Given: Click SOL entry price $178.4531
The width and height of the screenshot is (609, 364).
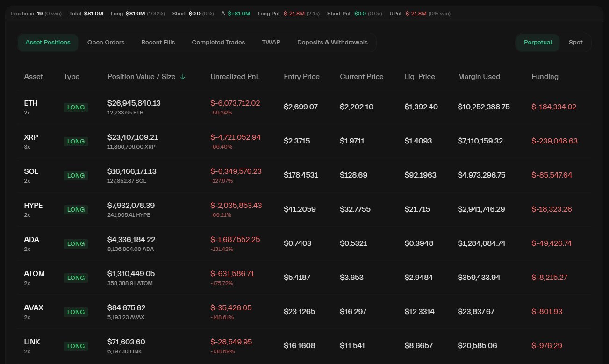Looking at the screenshot, I should click(301, 175).
